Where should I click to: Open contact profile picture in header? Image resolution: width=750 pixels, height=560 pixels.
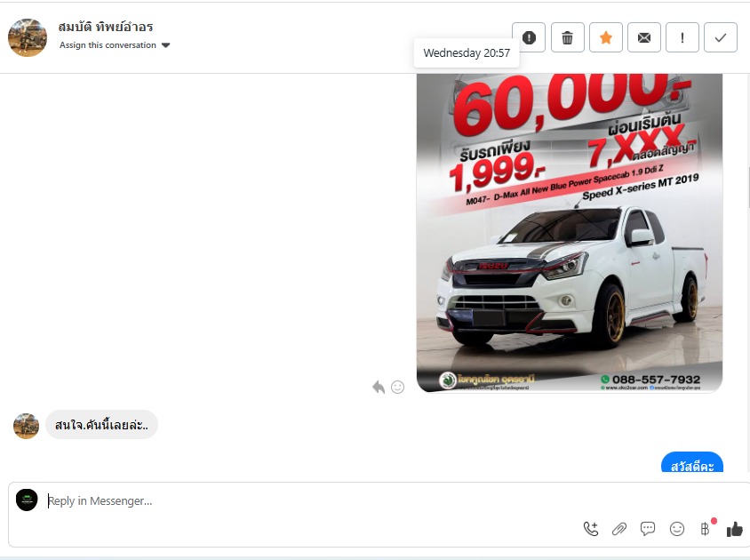click(x=28, y=37)
